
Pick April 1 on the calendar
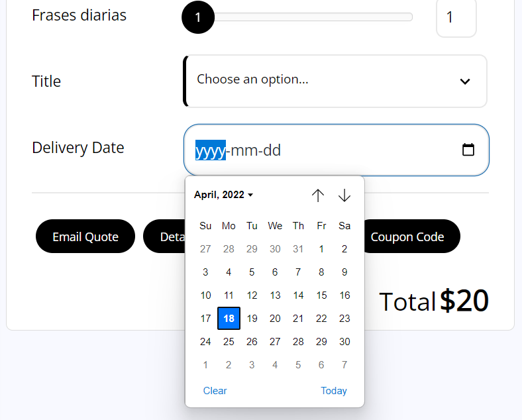321,249
